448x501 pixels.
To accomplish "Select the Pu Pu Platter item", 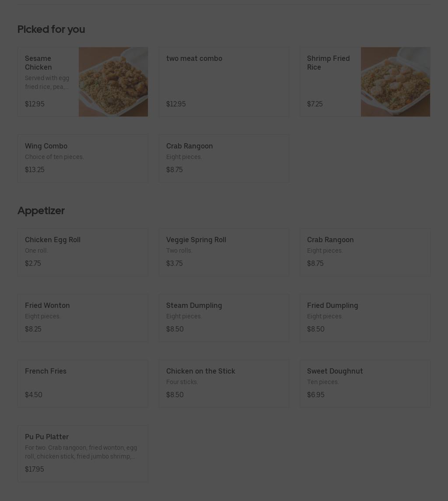I will pyautogui.click(x=83, y=453).
